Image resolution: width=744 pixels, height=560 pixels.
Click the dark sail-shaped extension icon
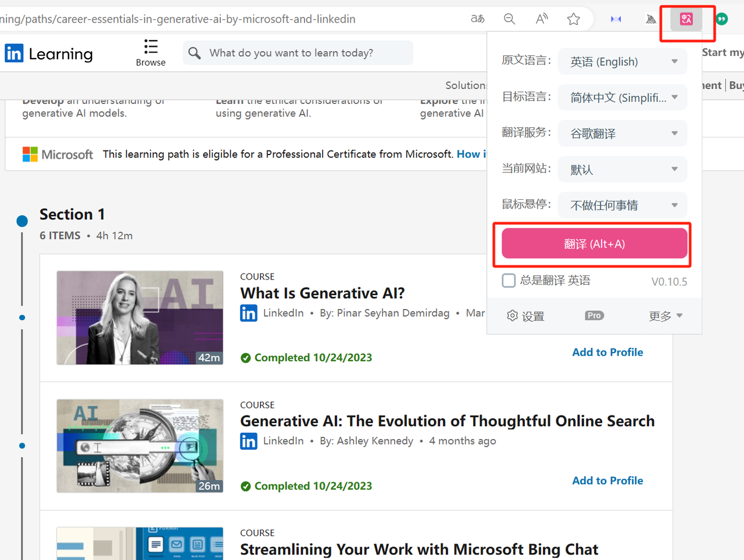coord(651,19)
